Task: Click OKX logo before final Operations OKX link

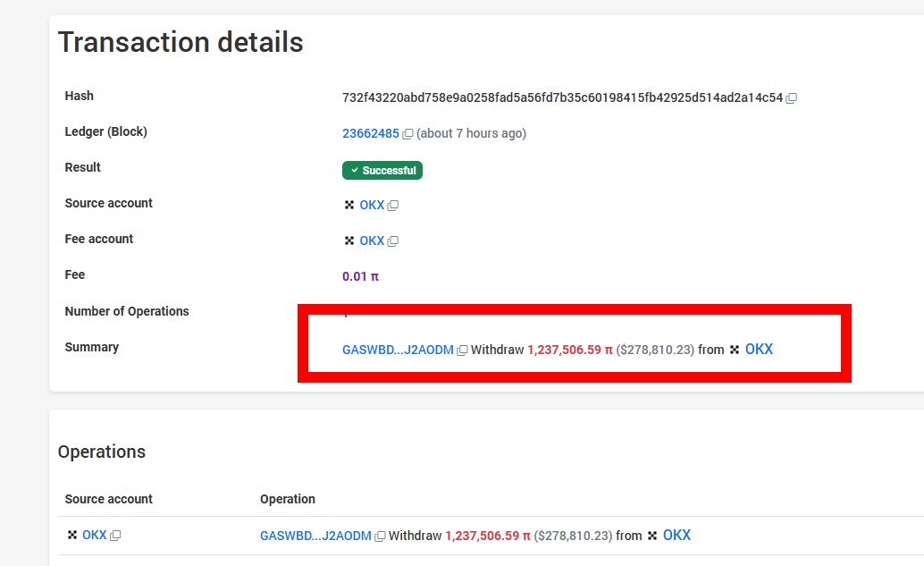Action: coord(651,536)
